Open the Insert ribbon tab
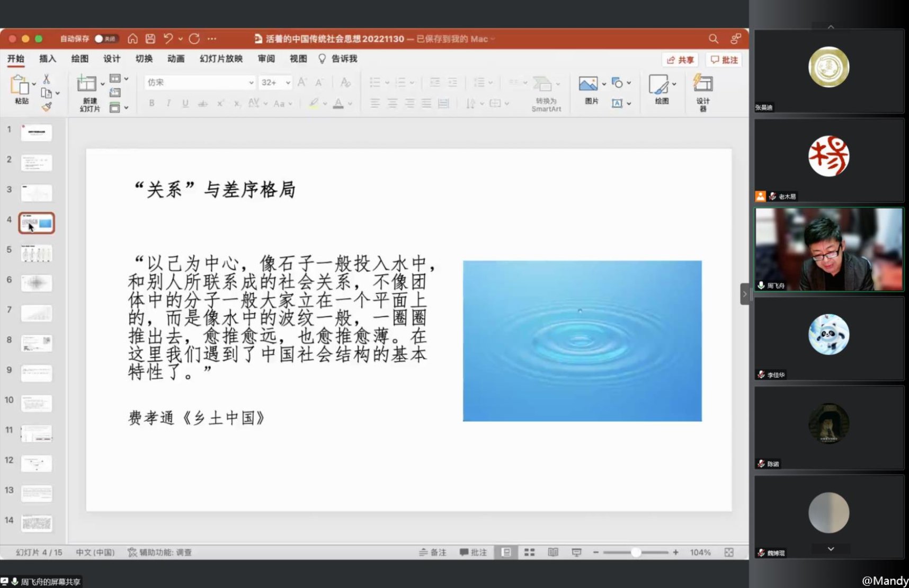 (48, 59)
